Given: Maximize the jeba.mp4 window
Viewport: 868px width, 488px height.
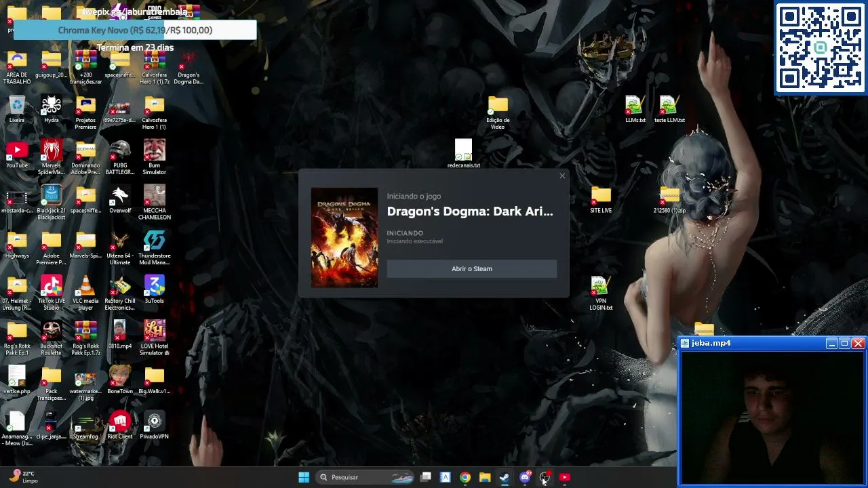Looking at the screenshot, I should pyautogui.click(x=845, y=344).
